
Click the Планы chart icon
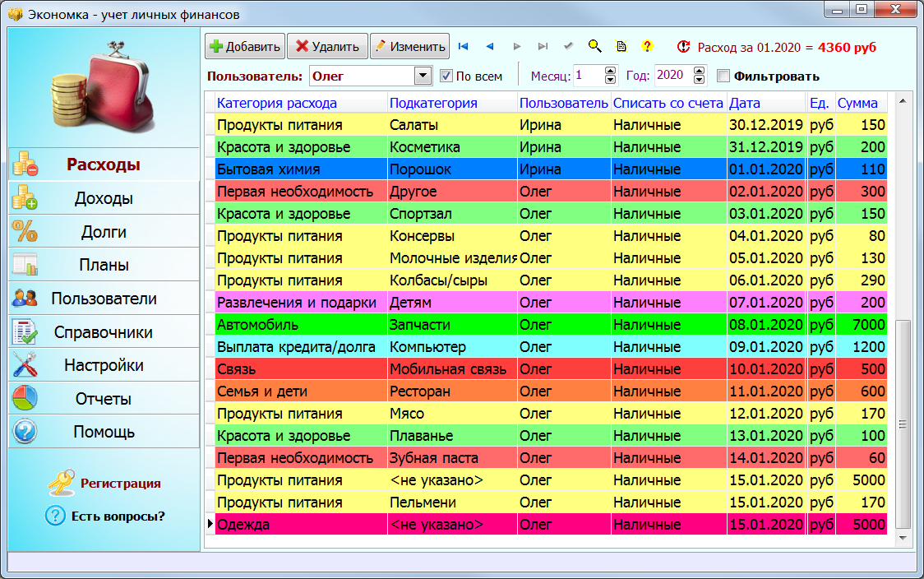pos(25,265)
